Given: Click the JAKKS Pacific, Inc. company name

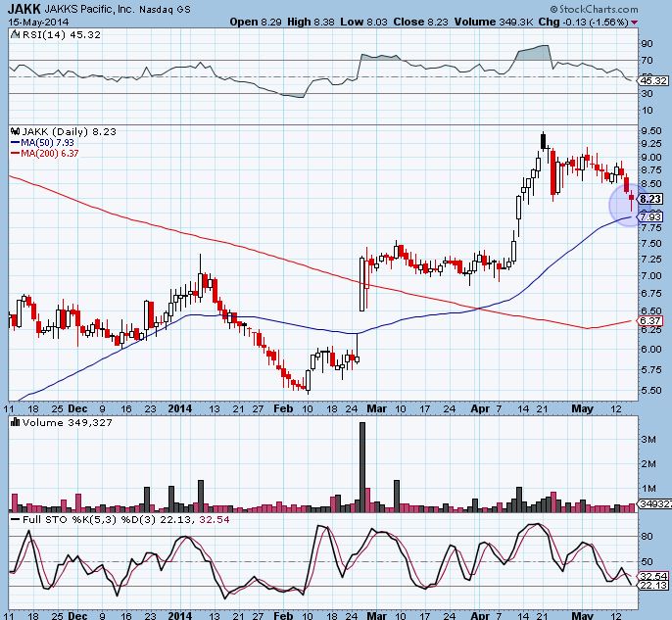Looking at the screenshot, I should coord(89,9).
